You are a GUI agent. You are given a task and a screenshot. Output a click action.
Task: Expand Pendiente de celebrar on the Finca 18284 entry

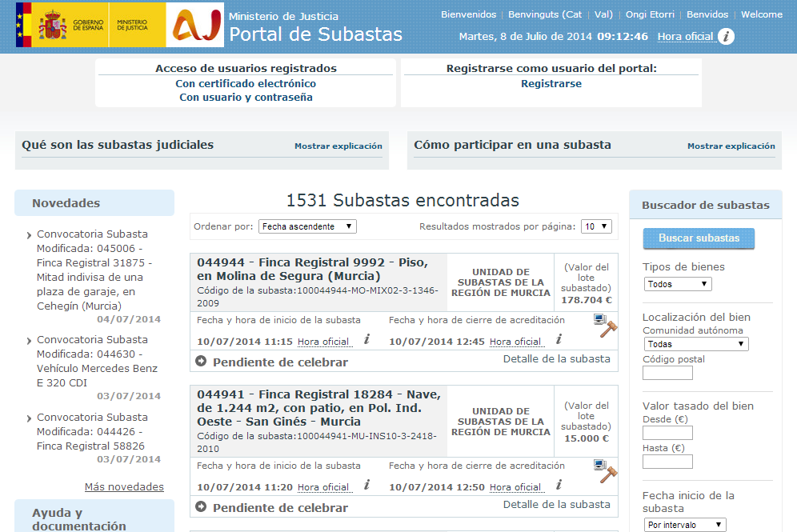tap(200, 507)
